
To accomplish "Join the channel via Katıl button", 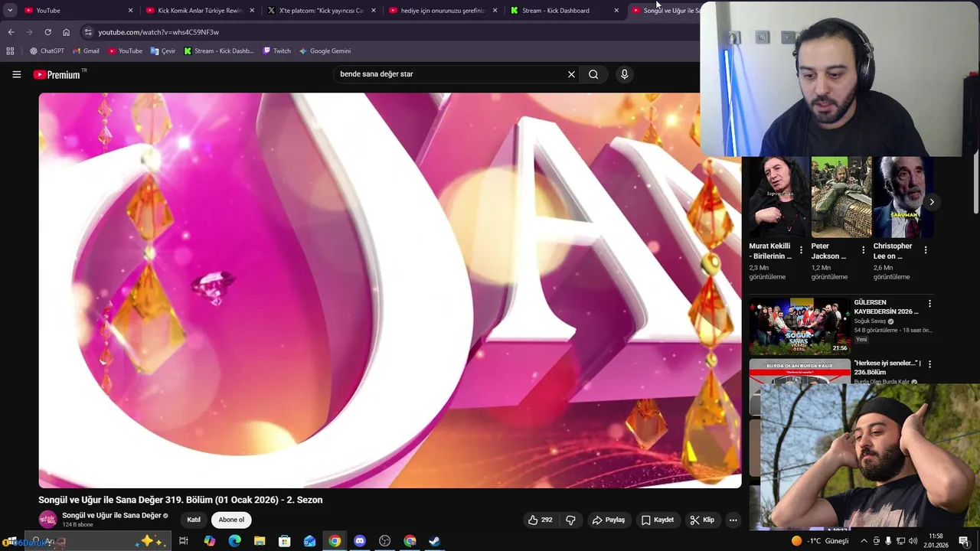I will [194, 520].
